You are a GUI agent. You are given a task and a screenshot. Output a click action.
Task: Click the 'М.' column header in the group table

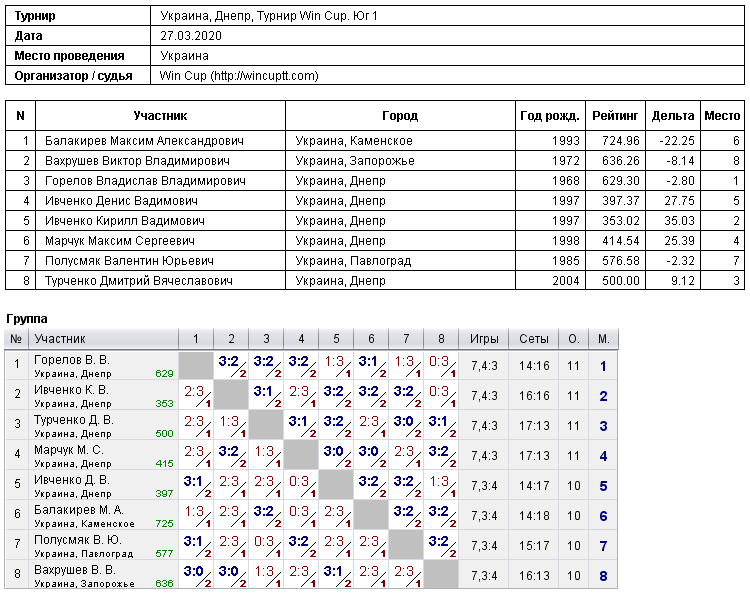click(x=604, y=339)
